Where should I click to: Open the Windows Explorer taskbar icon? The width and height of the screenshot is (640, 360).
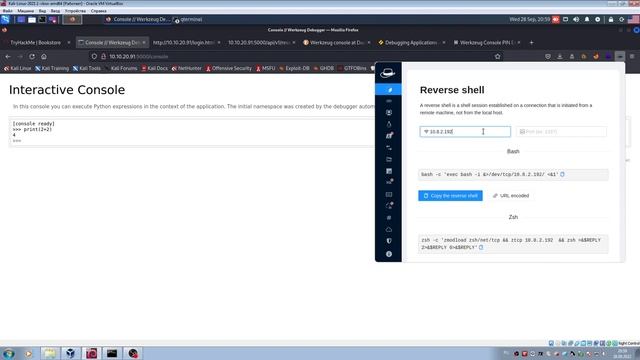pos(49,353)
